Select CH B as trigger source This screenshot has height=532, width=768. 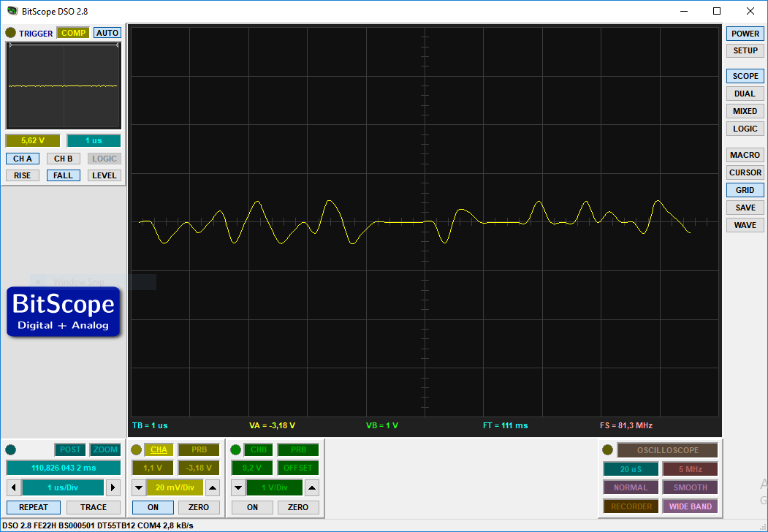[63, 159]
